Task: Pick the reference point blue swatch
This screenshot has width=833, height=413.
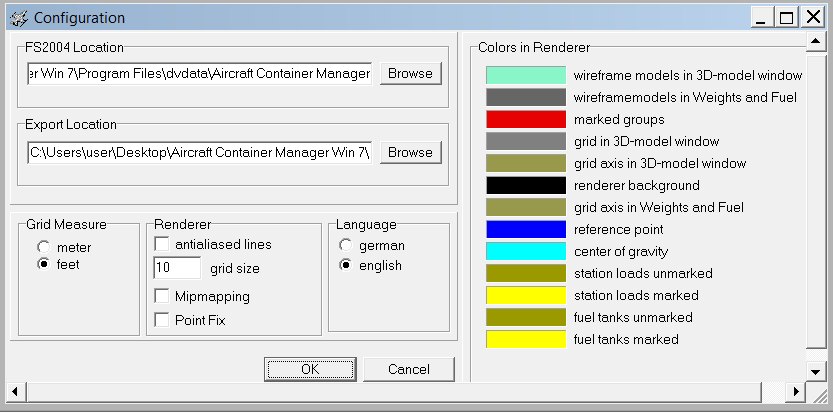Action: [526, 230]
